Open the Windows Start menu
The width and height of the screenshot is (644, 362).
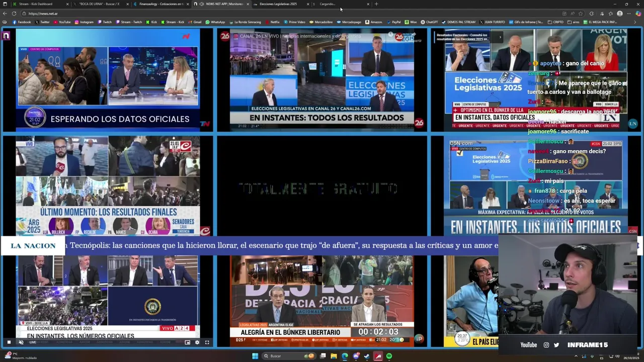[x=255, y=356]
